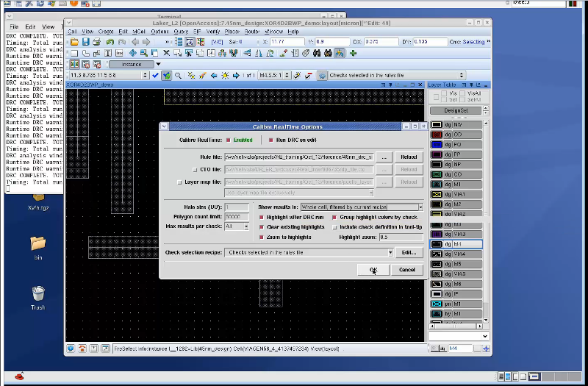Click the green Undo arrow icon

coord(110,42)
